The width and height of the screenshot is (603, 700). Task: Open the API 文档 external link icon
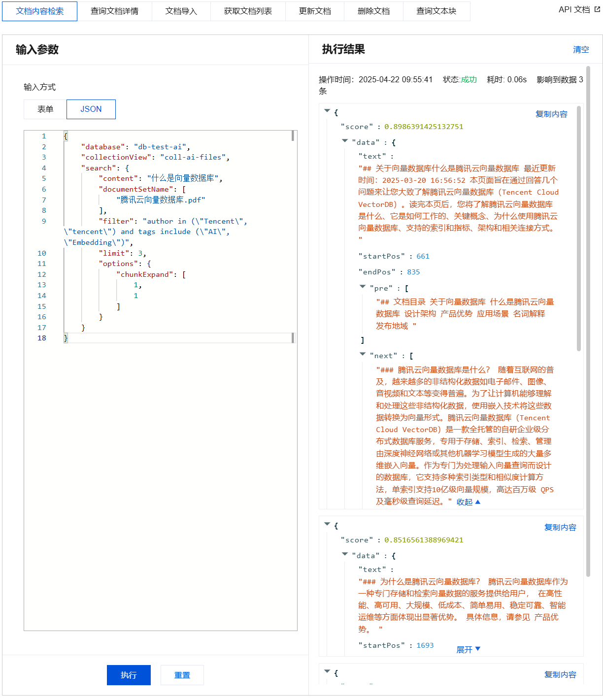click(598, 9)
